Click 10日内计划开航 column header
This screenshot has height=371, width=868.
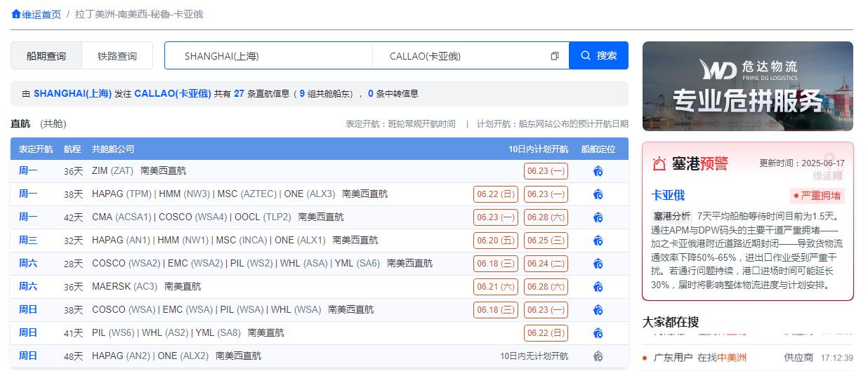click(539, 149)
